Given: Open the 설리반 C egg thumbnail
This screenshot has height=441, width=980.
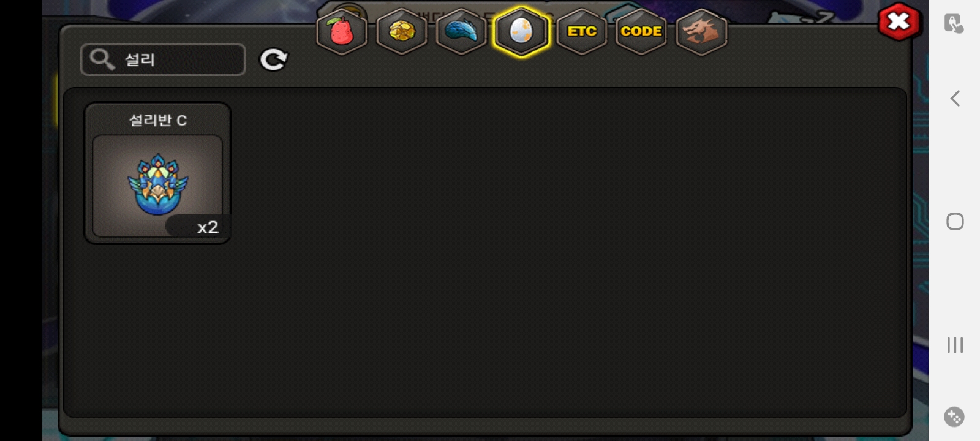Looking at the screenshot, I should pos(157,186).
